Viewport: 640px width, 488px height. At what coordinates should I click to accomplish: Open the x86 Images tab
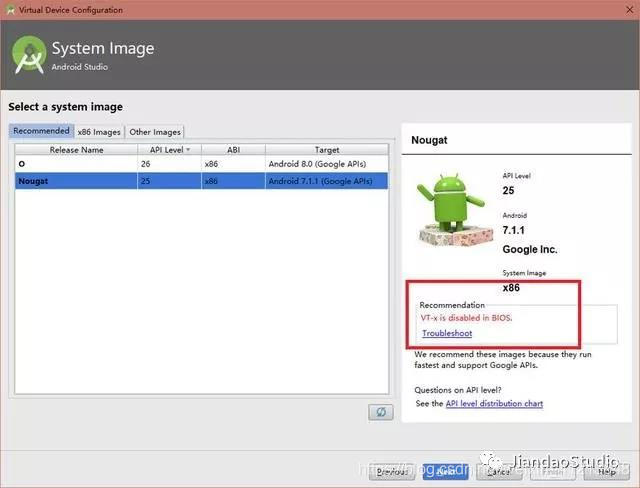click(x=99, y=132)
